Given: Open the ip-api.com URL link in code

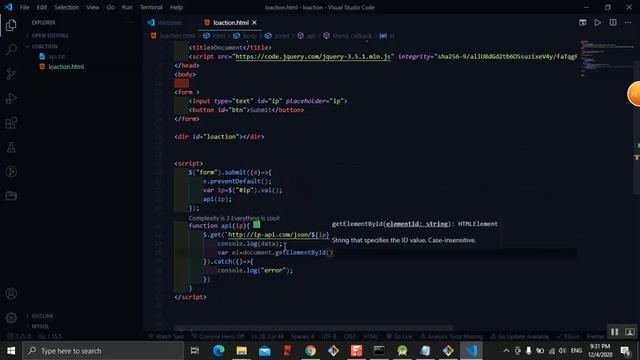Looking at the screenshot, I should pos(278,235).
